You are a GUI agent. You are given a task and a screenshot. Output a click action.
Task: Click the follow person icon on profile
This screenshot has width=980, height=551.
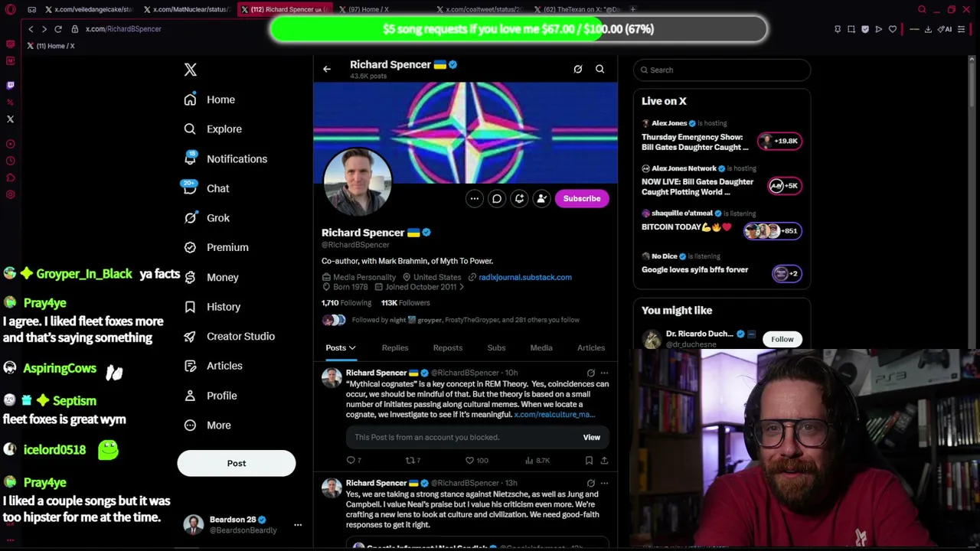(x=541, y=199)
